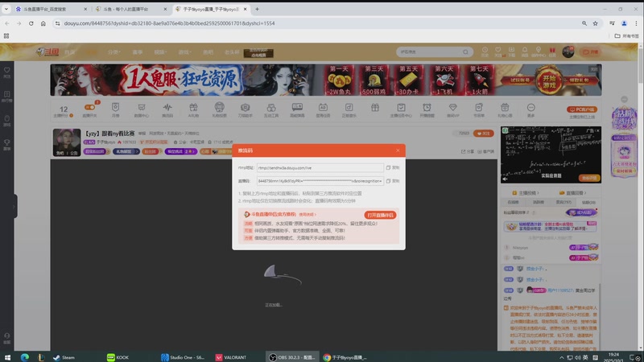The height and width of the screenshot is (362, 644).
Task: Open the data center chart icon
Action: tap(142, 108)
